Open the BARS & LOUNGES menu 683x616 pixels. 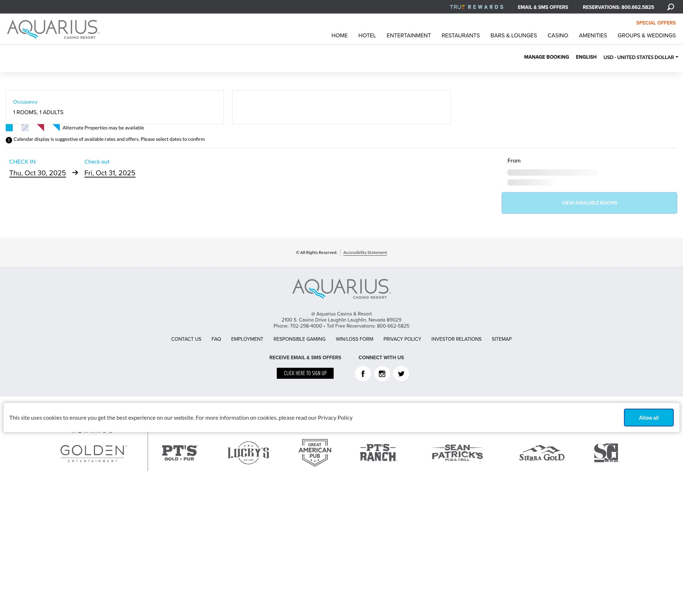[x=514, y=36]
